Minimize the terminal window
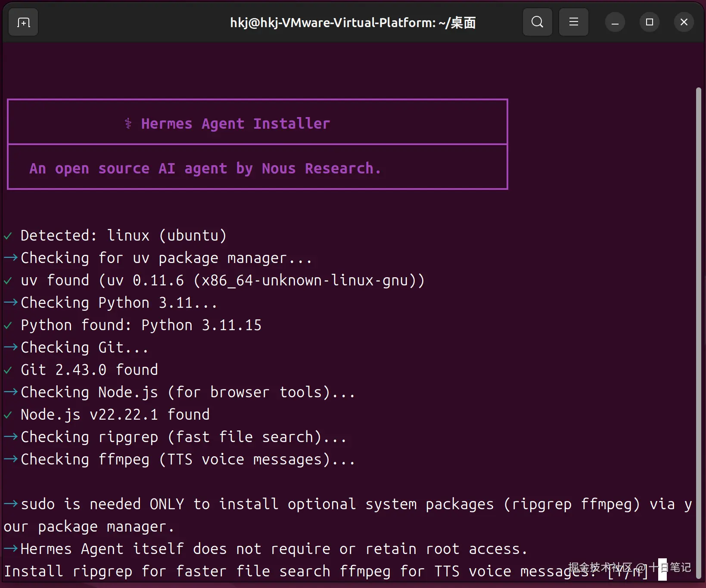 pos(615,22)
